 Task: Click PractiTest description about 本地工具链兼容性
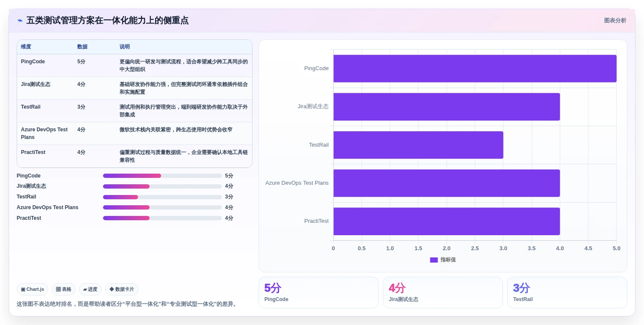pos(184,156)
